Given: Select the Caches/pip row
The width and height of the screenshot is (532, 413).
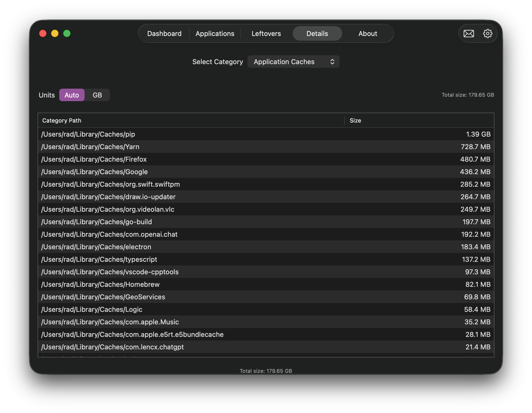Looking at the screenshot, I should pyautogui.click(x=266, y=134).
